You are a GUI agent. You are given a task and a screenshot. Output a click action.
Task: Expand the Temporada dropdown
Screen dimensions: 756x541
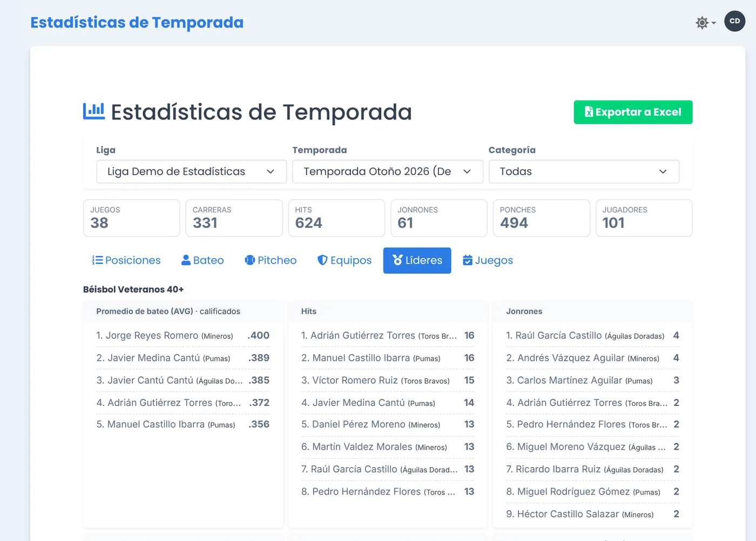coord(388,172)
